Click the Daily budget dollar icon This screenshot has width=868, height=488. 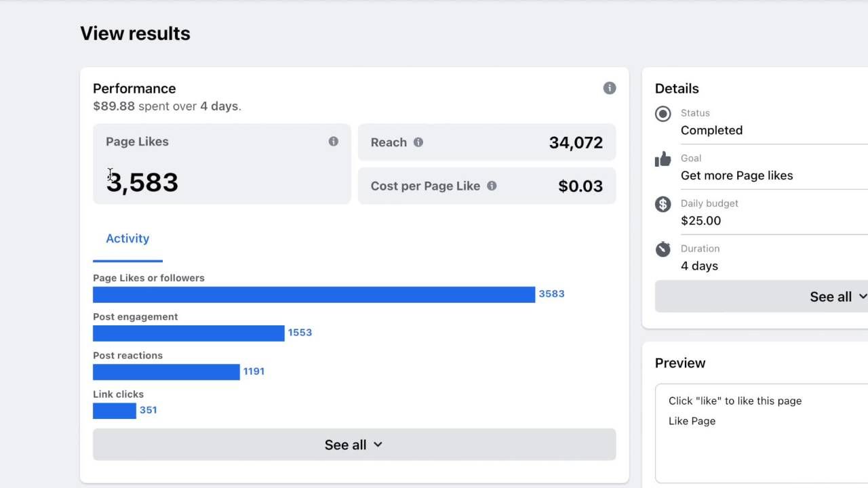pos(663,204)
